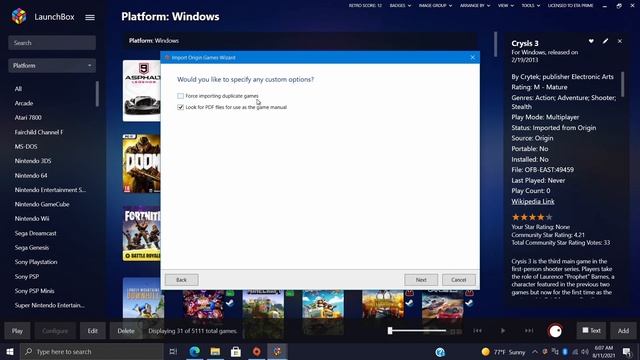Open the Image Group dropdown menu
The image size is (640, 360).
pyautogui.click(x=435, y=6)
